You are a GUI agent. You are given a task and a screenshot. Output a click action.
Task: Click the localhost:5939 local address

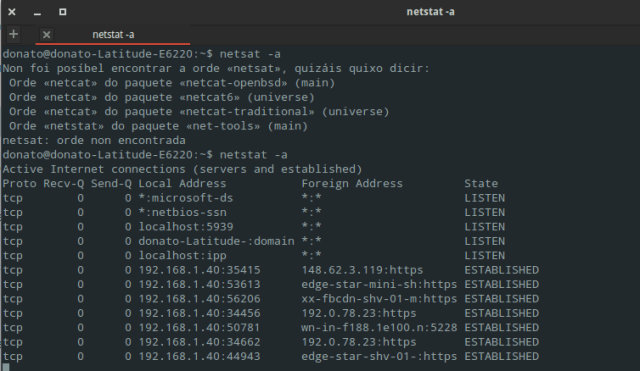click(x=186, y=227)
